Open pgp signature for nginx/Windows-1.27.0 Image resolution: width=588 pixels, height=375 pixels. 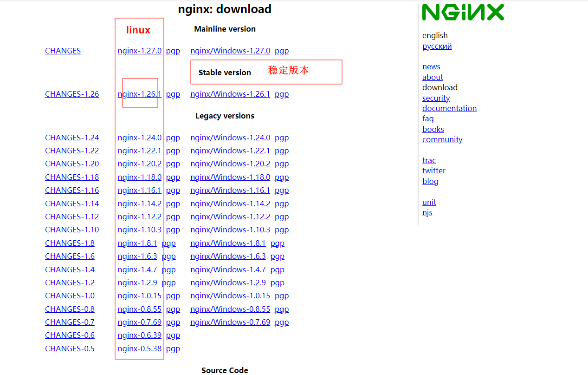[x=282, y=51]
